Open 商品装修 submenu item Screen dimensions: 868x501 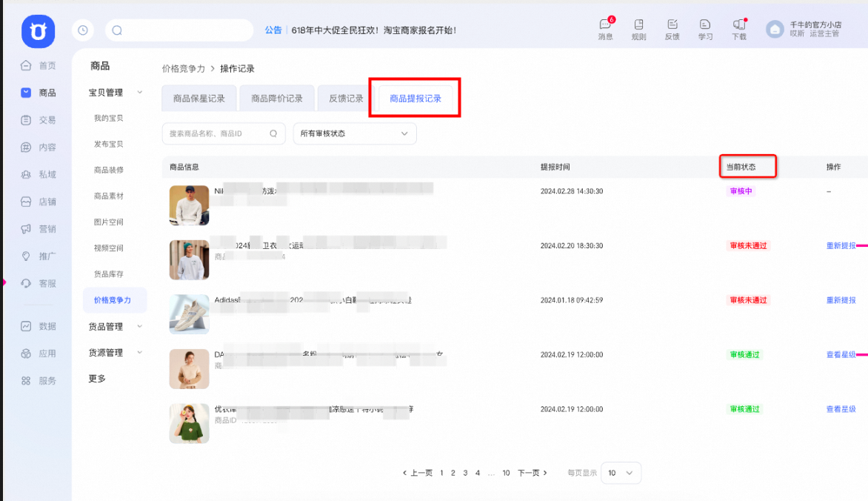point(108,170)
